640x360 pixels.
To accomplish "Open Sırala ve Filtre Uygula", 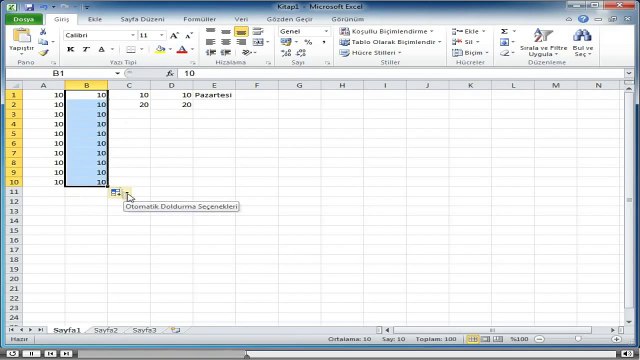I will [543, 42].
